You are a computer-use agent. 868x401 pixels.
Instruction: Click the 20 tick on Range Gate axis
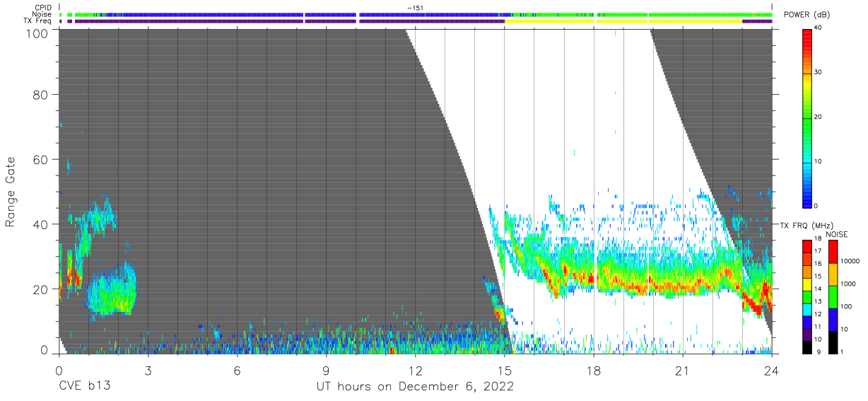(x=40, y=289)
